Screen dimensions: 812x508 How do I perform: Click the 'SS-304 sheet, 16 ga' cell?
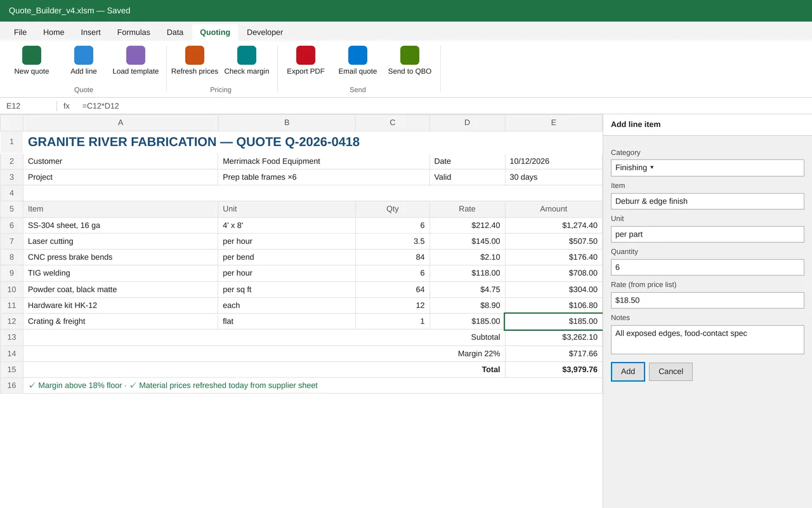(x=121, y=225)
